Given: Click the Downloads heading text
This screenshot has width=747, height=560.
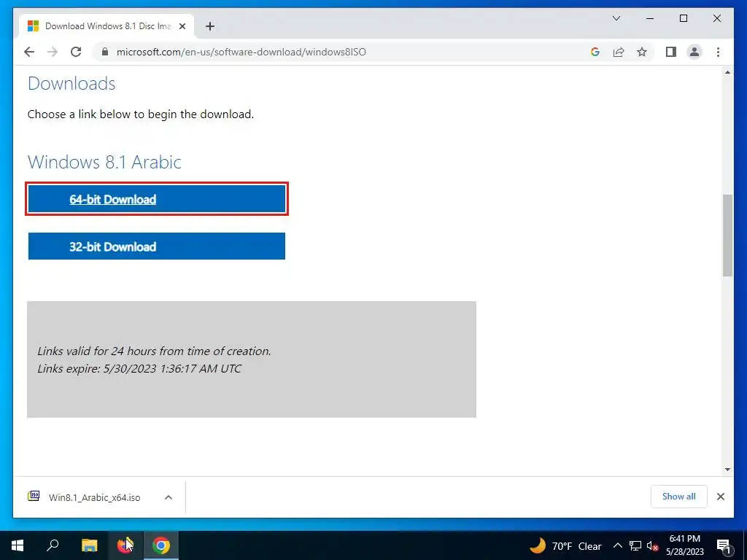Looking at the screenshot, I should coord(71,83).
